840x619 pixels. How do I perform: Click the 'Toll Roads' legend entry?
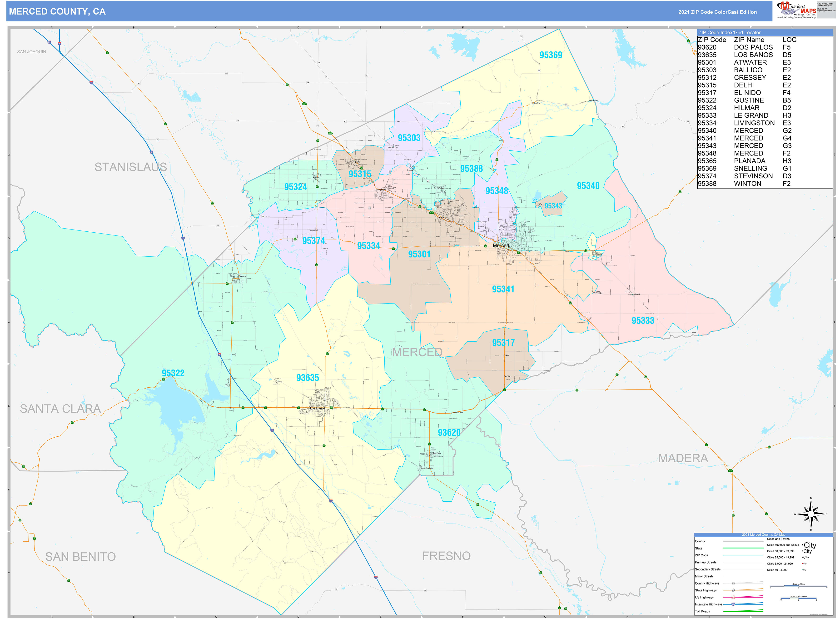pyautogui.click(x=702, y=612)
